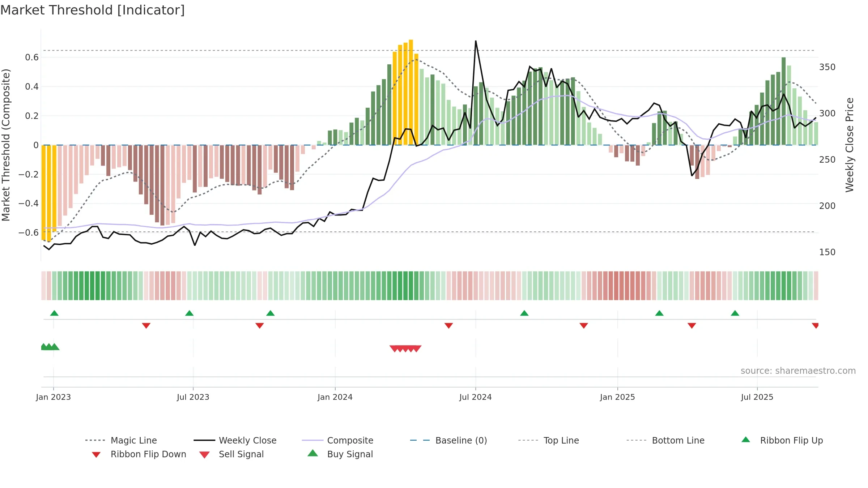Click the ribbon flip down marker at far right
Viewport: 868px width, 488px height.
coord(815,326)
